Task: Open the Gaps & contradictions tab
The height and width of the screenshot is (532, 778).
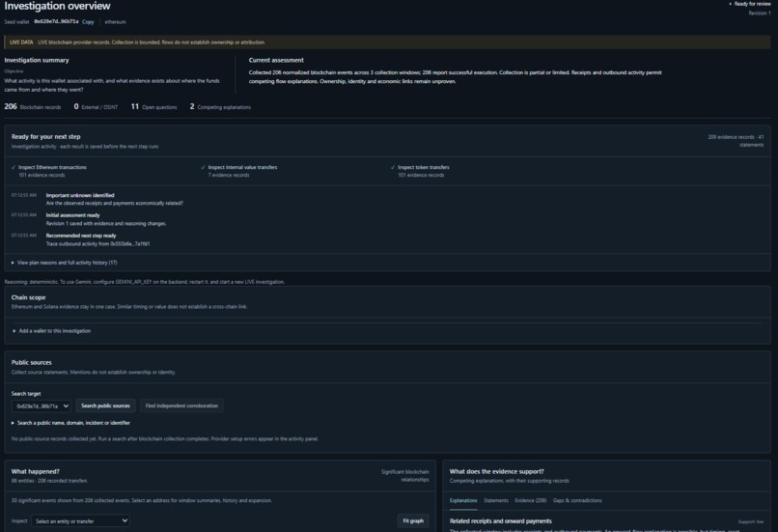Action: 577,500
